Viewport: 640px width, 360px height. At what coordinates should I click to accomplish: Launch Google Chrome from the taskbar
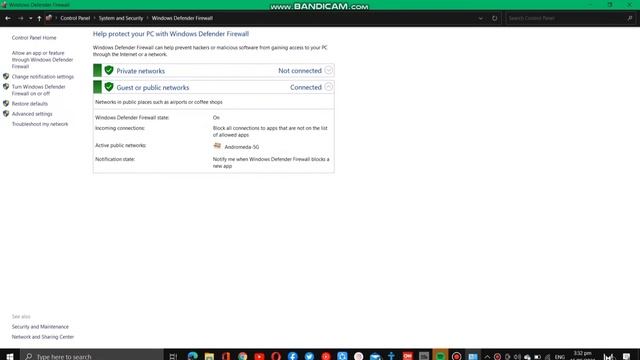coord(243,356)
